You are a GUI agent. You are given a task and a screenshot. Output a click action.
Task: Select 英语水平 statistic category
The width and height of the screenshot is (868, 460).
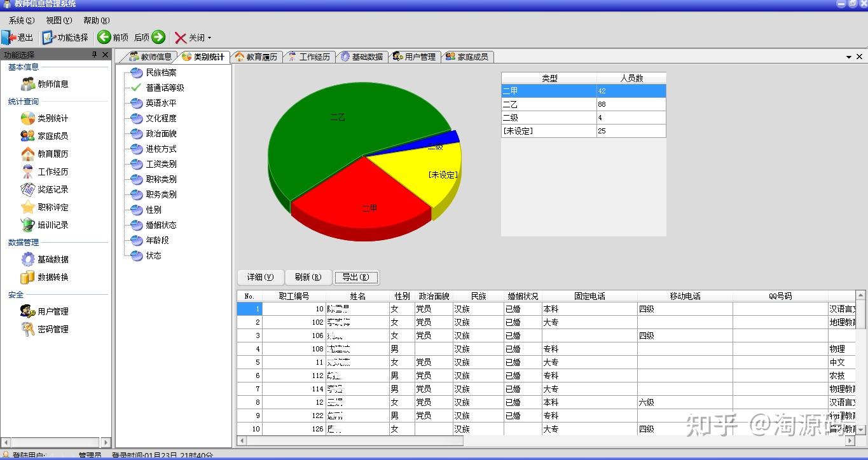pos(161,103)
